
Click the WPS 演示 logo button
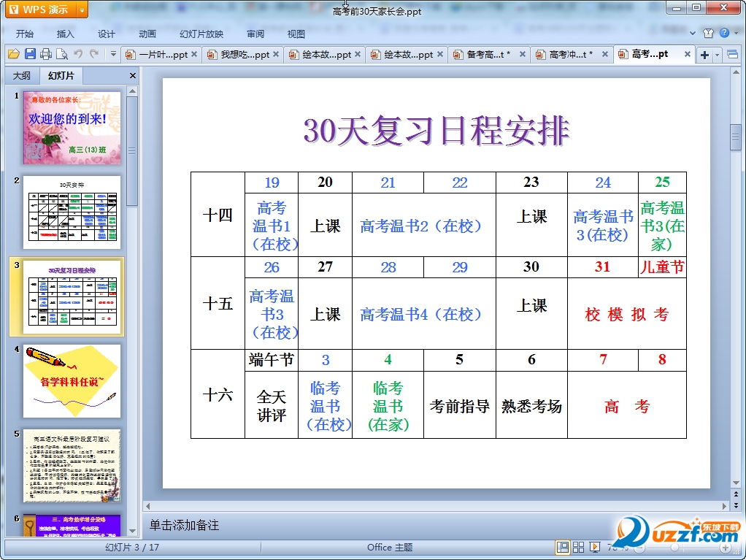pyautogui.click(x=41, y=9)
